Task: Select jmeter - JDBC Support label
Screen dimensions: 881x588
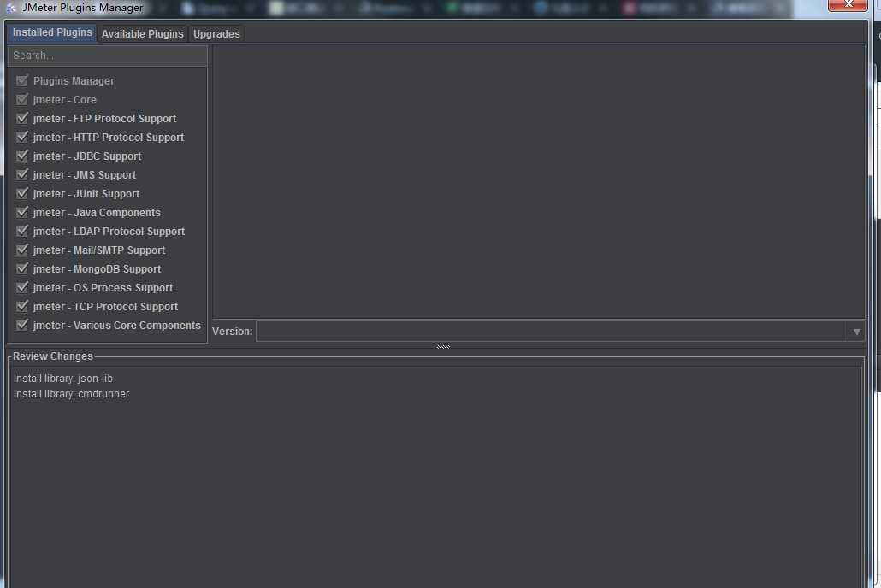Action: [x=87, y=156]
